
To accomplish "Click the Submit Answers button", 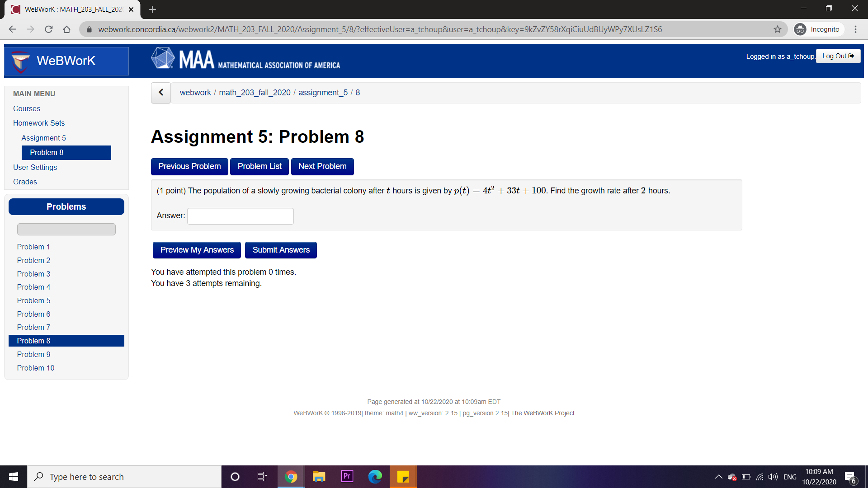I will click(x=281, y=250).
